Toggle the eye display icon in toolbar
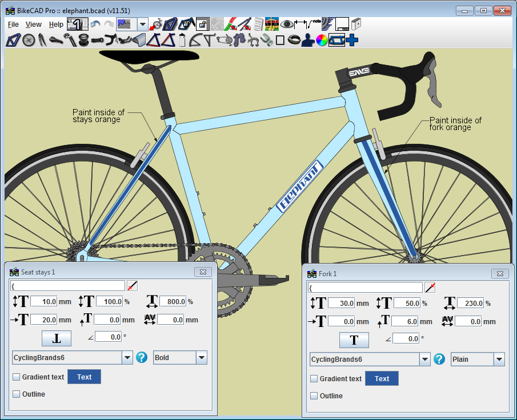517x420 pixels. pos(287,24)
